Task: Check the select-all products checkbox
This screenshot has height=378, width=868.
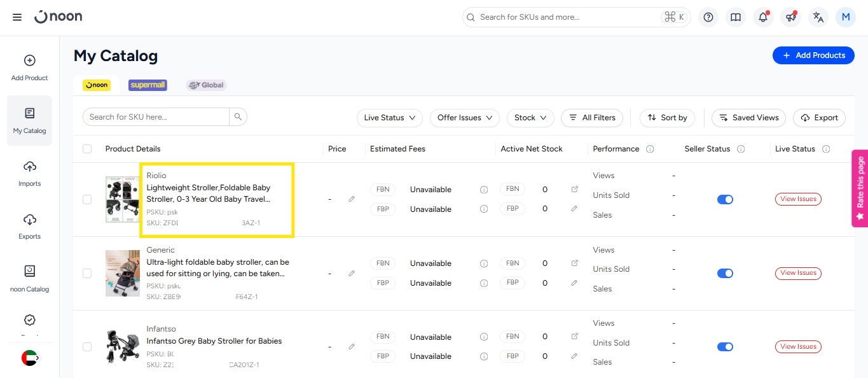Action: point(87,149)
